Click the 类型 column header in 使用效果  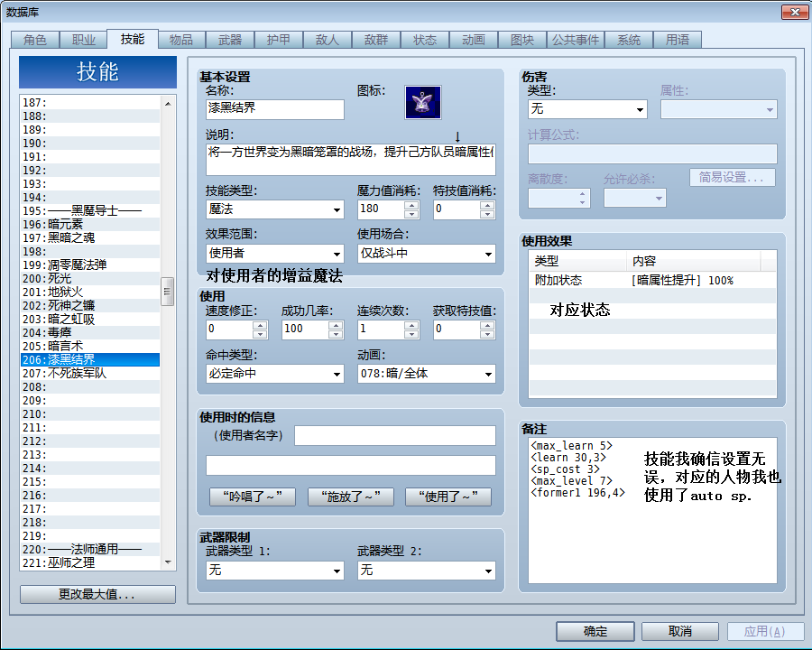[578, 261]
